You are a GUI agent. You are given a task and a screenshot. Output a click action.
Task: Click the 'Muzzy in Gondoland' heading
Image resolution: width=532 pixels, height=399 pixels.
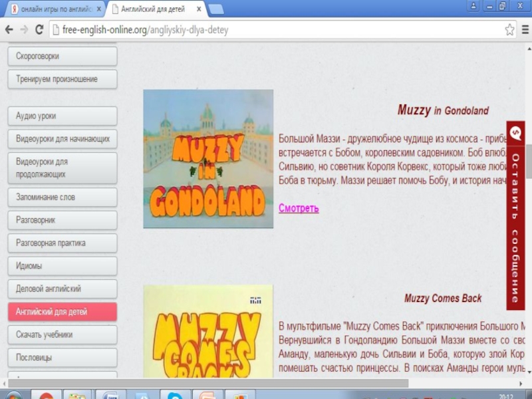443,110
